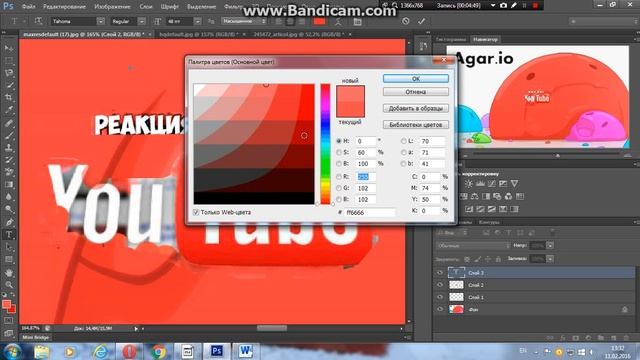
Task: Click the Отмена button
Action: 416,92
